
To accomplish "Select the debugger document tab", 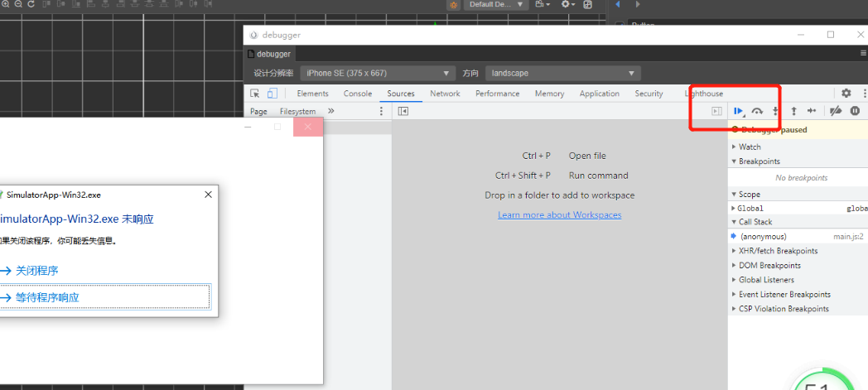I will [x=270, y=54].
